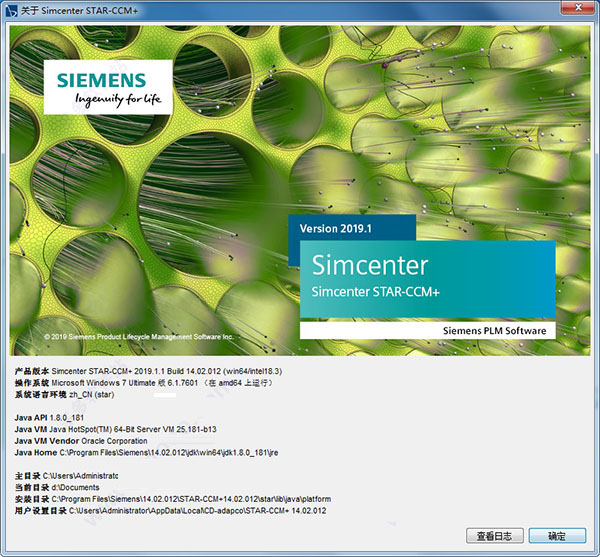Image resolution: width=600 pixels, height=557 pixels.
Task: Click the Siemens PLM Software label
Action: (494, 331)
